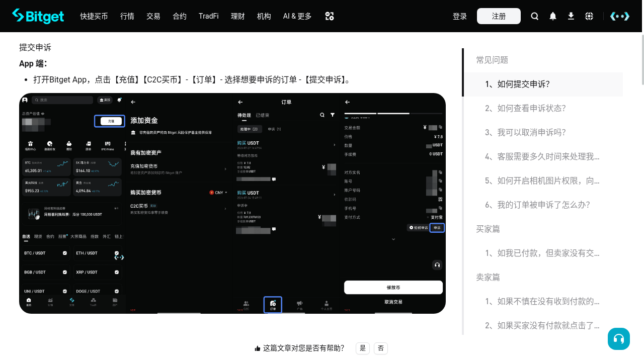The image size is (644, 362).
Task: Open 1、如果不慎在没有收到付款的… entry
Action: tap(543, 302)
